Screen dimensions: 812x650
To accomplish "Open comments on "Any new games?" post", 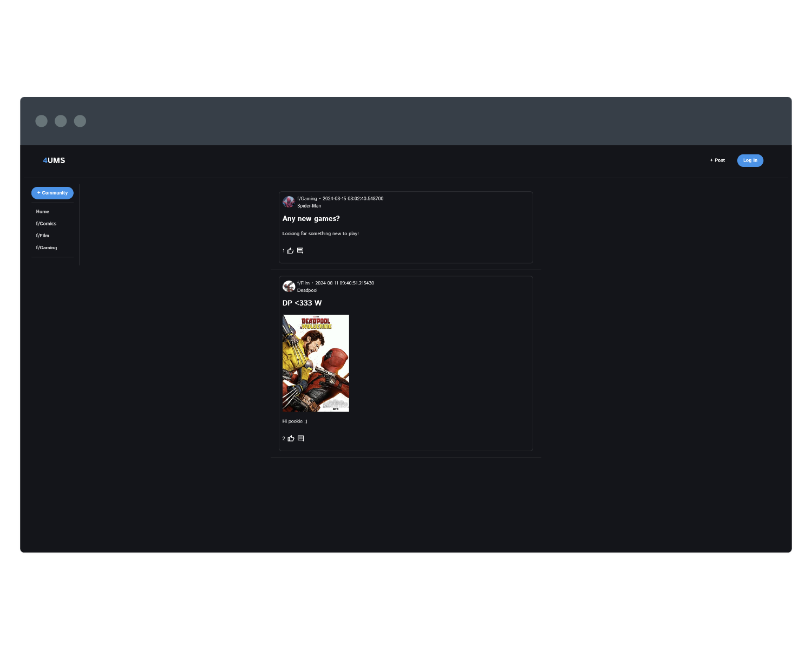I will [300, 251].
